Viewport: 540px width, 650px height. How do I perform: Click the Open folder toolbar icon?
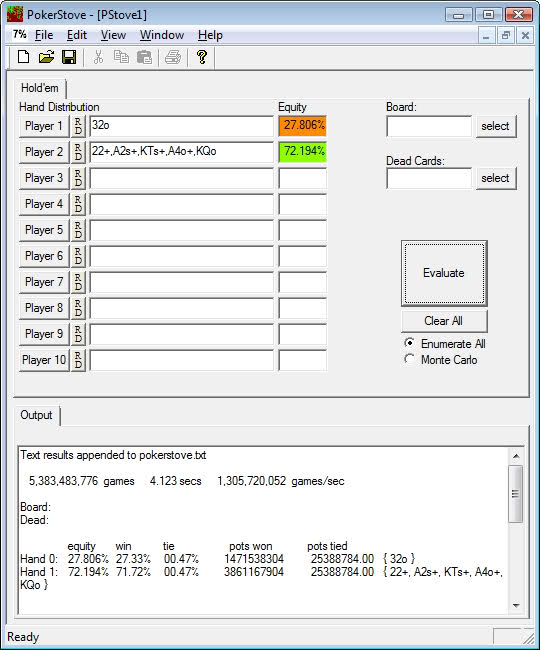[x=46, y=57]
